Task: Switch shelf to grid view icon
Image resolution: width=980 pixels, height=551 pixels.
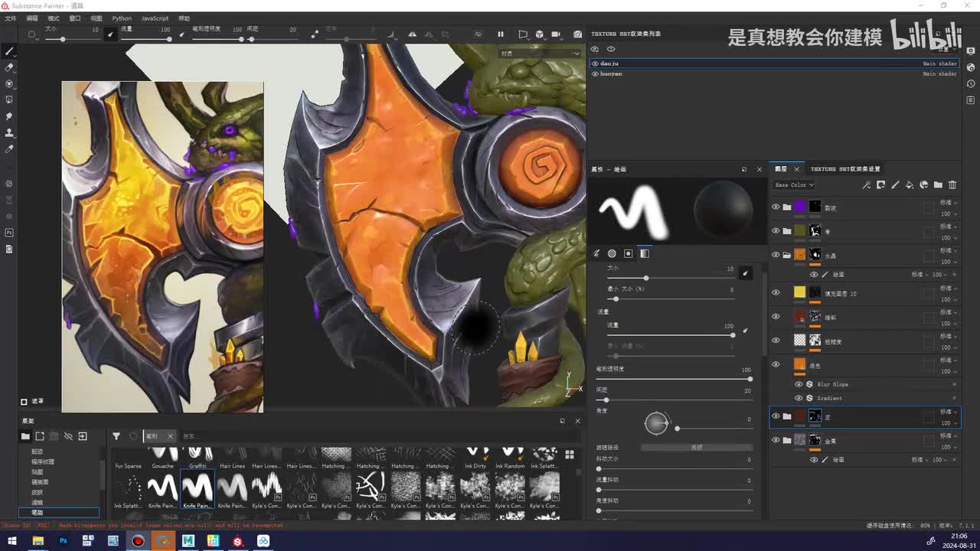Action: [570, 454]
